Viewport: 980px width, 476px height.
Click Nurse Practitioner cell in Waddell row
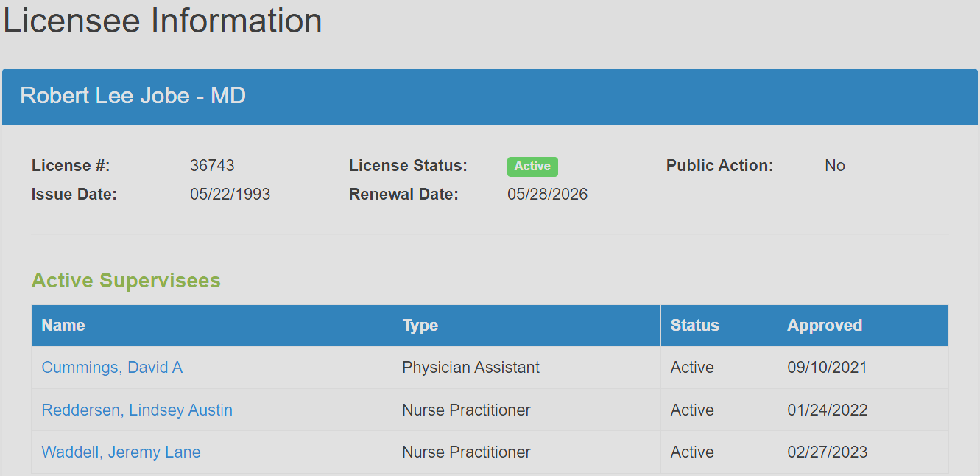(x=466, y=452)
